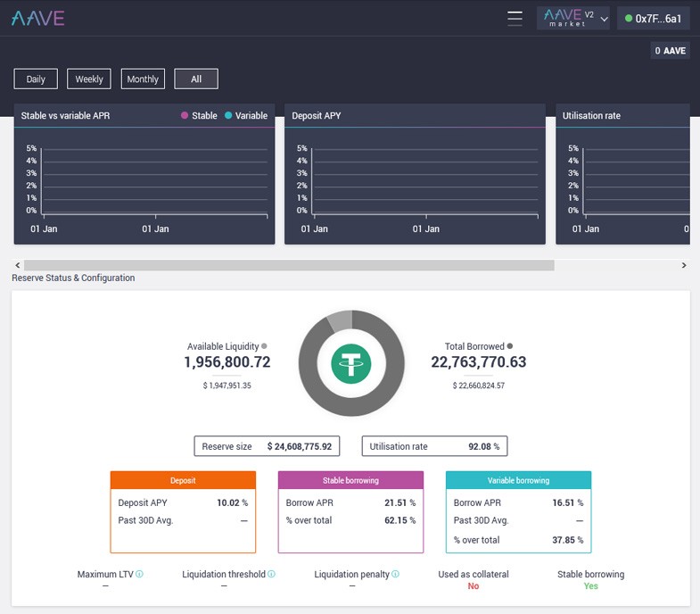Select the Daily time range
The image size is (700, 614).
[36, 79]
